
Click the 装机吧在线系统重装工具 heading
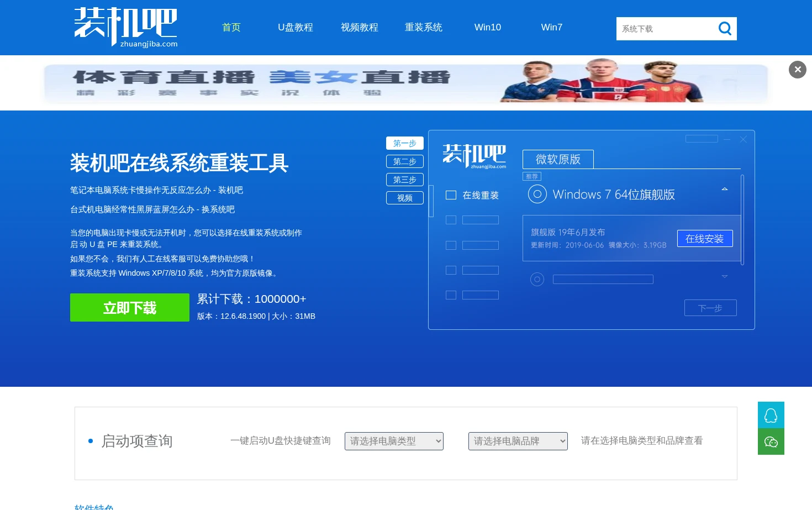(180, 163)
